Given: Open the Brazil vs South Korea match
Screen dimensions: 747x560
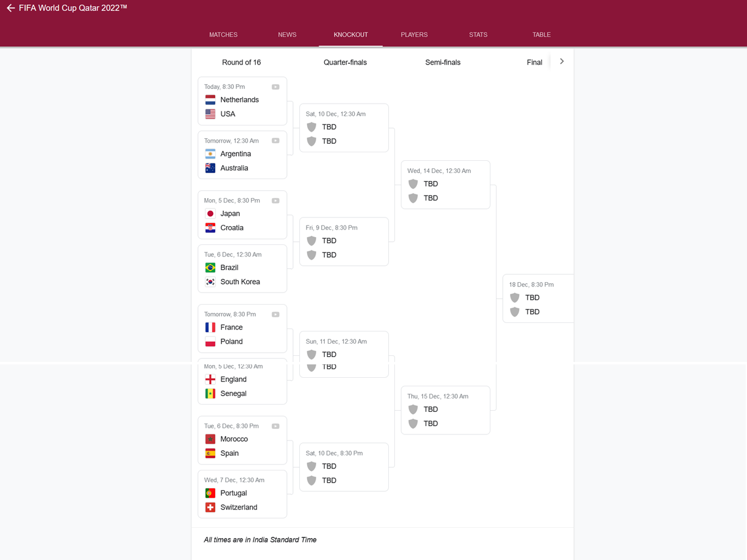Looking at the screenshot, I should [x=242, y=269].
